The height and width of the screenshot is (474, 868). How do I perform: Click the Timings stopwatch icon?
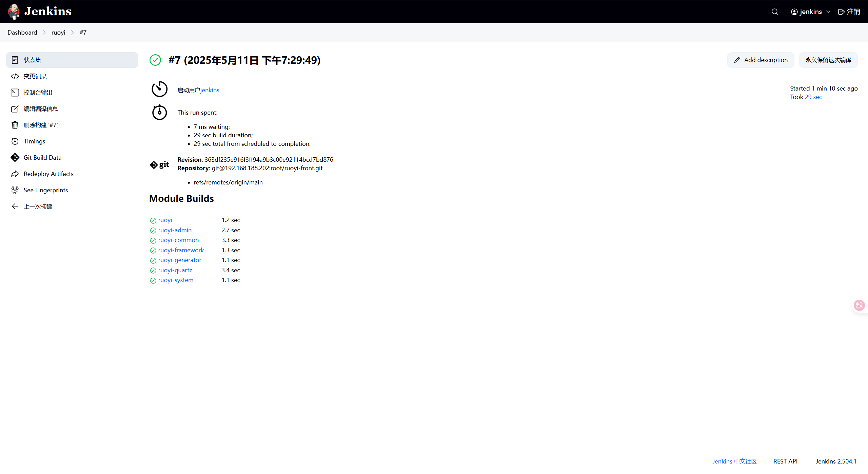[15, 141]
